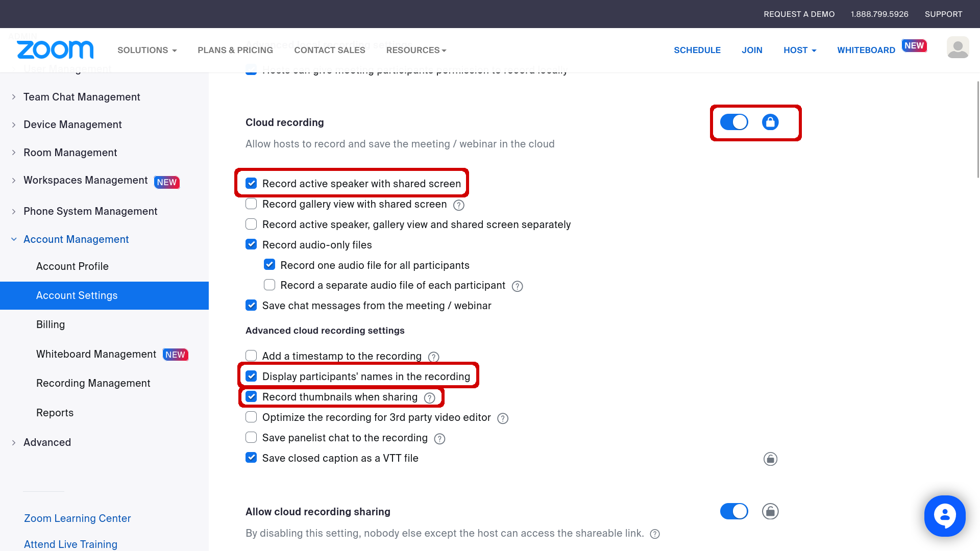Toggle the Cloud recording switch
This screenshot has width=980, height=551.
(734, 122)
